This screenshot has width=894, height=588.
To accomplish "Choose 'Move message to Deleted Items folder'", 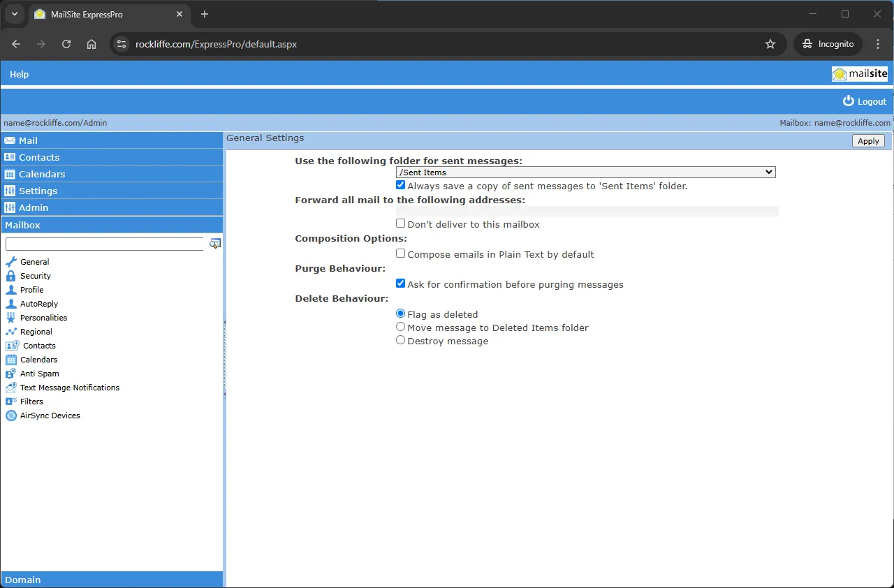I will (400, 327).
